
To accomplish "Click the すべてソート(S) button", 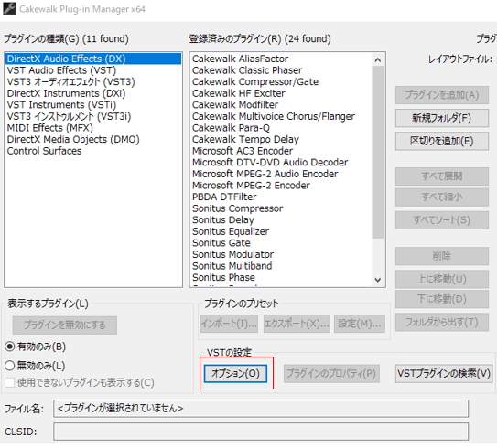I will click(441, 220).
